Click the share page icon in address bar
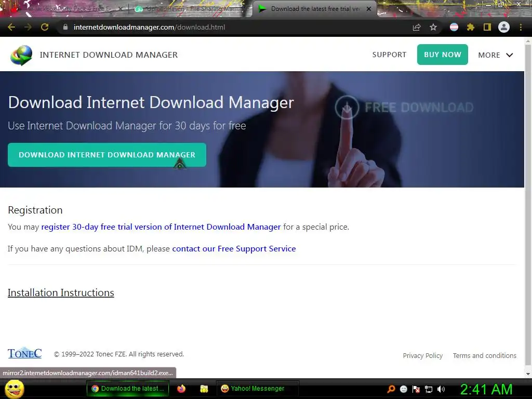 417,27
